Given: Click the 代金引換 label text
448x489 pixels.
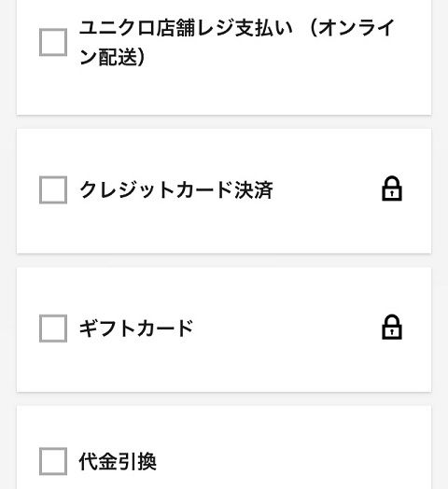Looking at the screenshot, I should (x=118, y=461).
